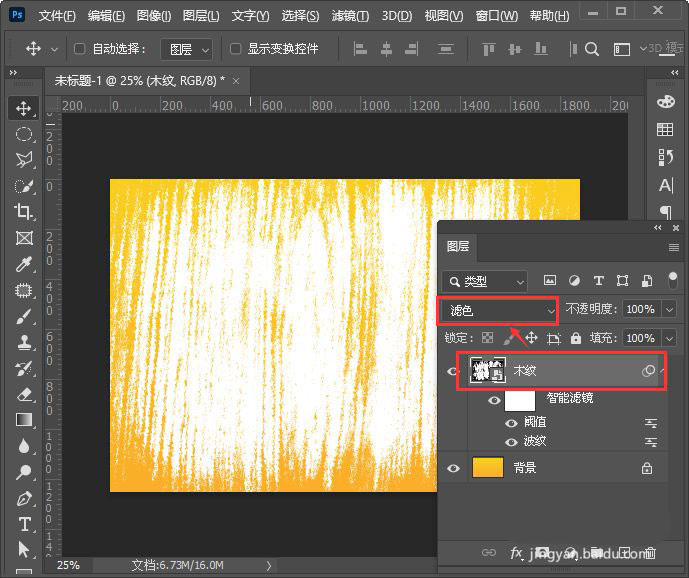This screenshot has width=689, height=578.
Task: Hide the 背景 layer visibility
Action: coord(453,468)
